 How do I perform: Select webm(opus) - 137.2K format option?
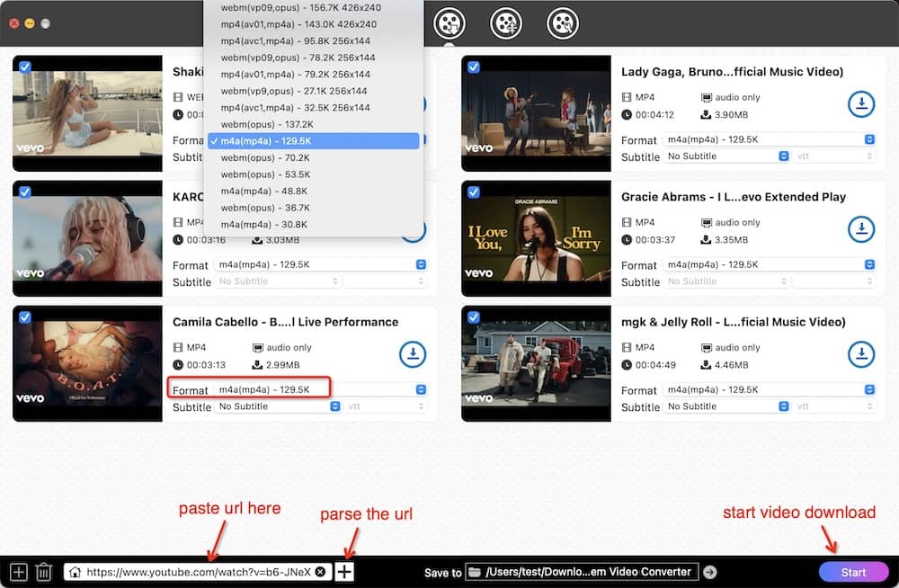click(x=267, y=124)
